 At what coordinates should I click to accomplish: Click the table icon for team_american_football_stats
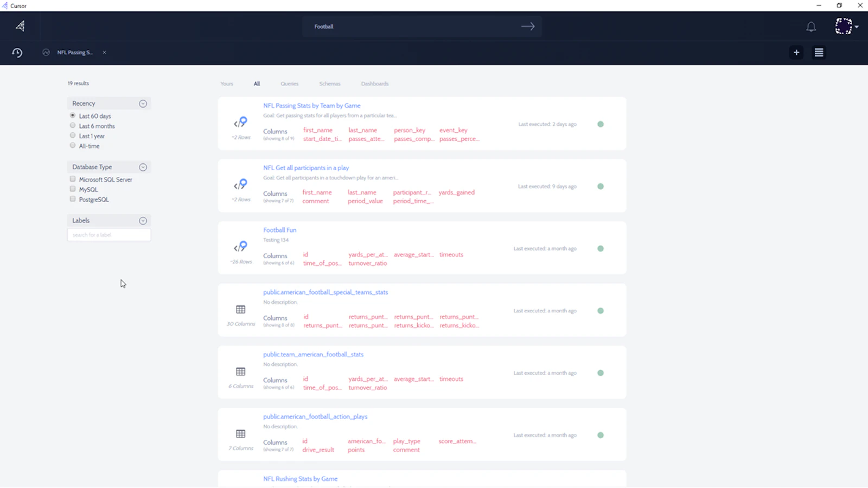[x=241, y=372]
